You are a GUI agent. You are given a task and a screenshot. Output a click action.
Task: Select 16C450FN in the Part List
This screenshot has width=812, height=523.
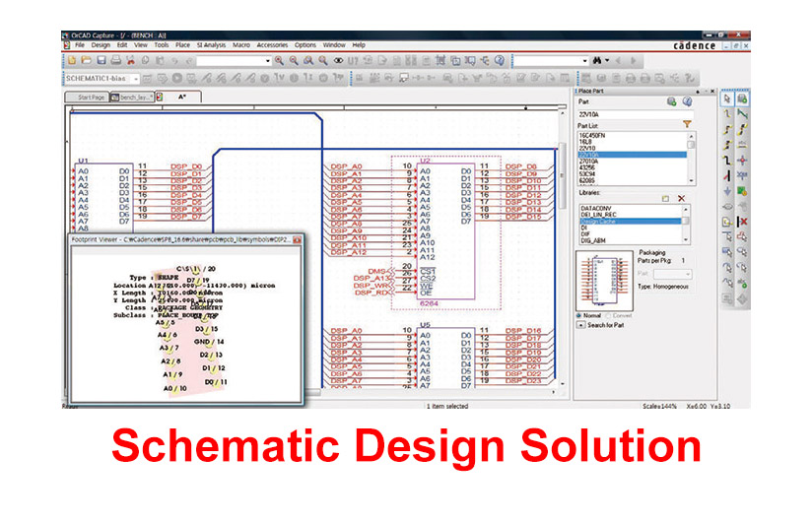click(632, 136)
